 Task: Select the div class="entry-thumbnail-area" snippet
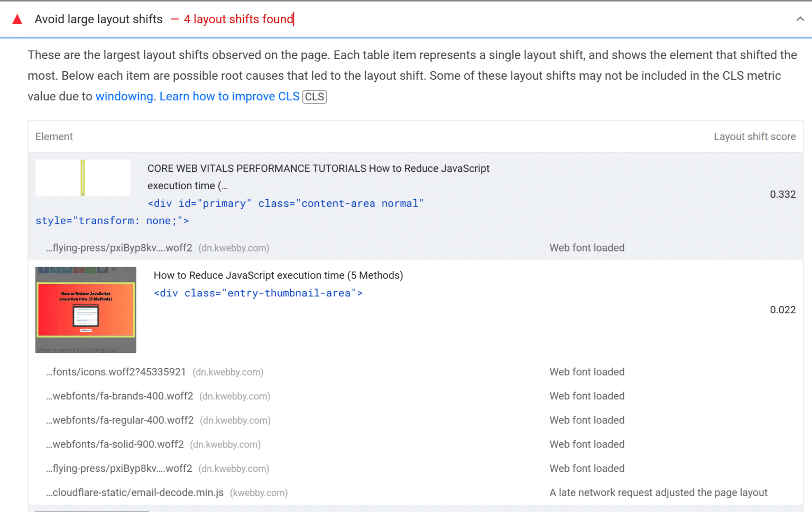click(258, 293)
